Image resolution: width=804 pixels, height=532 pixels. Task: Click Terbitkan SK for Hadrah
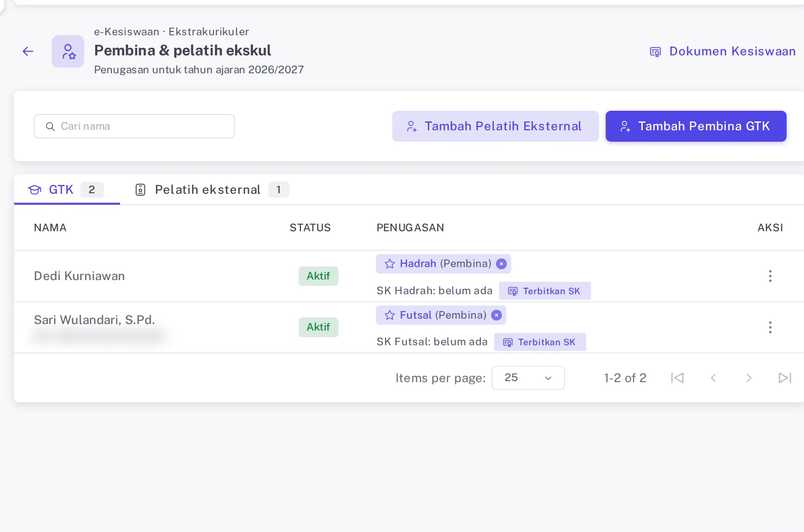pyautogui.click(x=545, y=291)
